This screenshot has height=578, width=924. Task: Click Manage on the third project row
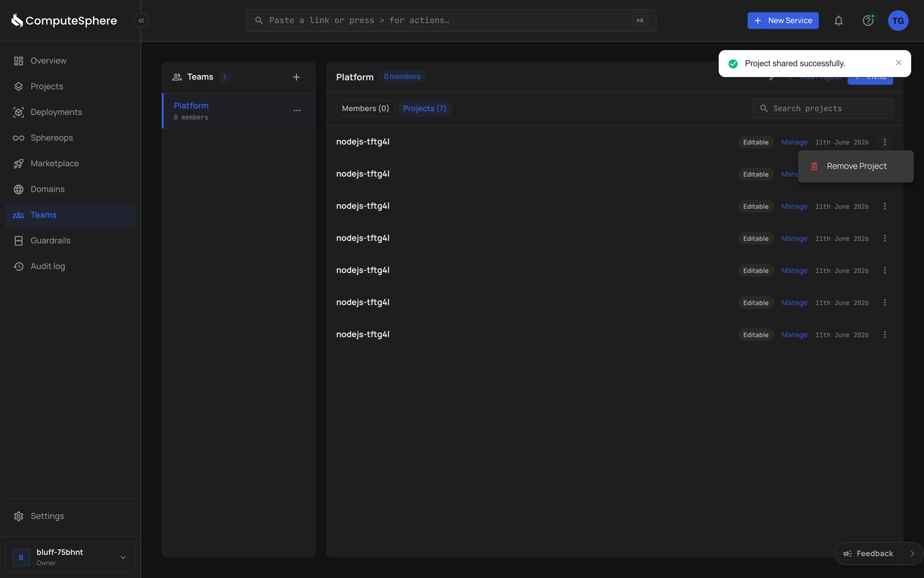[x=794, y=206]
